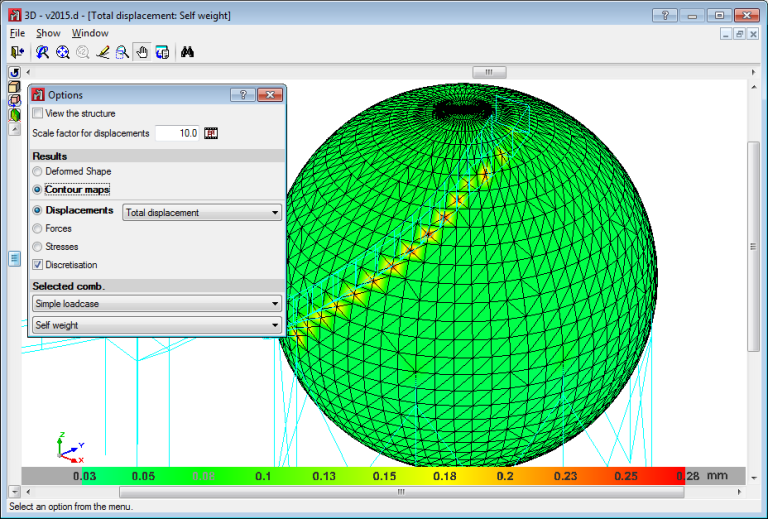
Task: Click the Options dialog help button
Action: click(242, 95)
